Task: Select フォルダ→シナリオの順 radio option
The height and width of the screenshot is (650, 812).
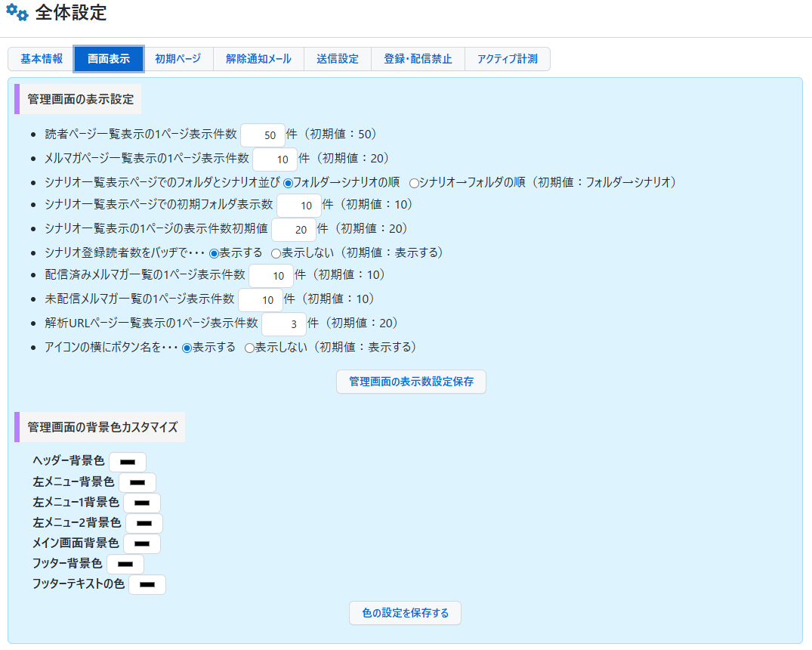Action: 288,183
